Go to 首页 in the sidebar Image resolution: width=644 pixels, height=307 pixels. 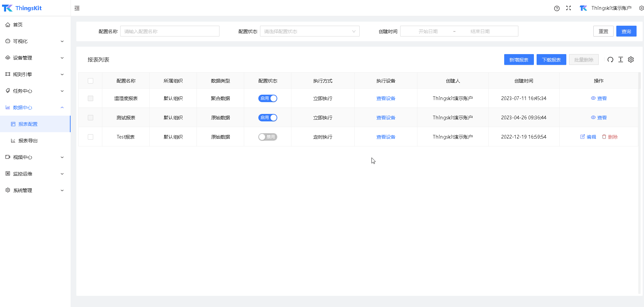[x=18, y=25]
